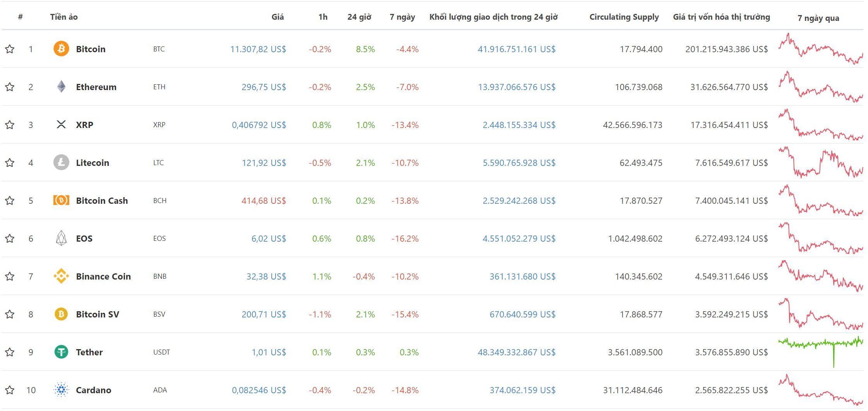Screen dimensions: 868x411
Task: Click the Bitcoin Cash logo icon
Action: 61,200
